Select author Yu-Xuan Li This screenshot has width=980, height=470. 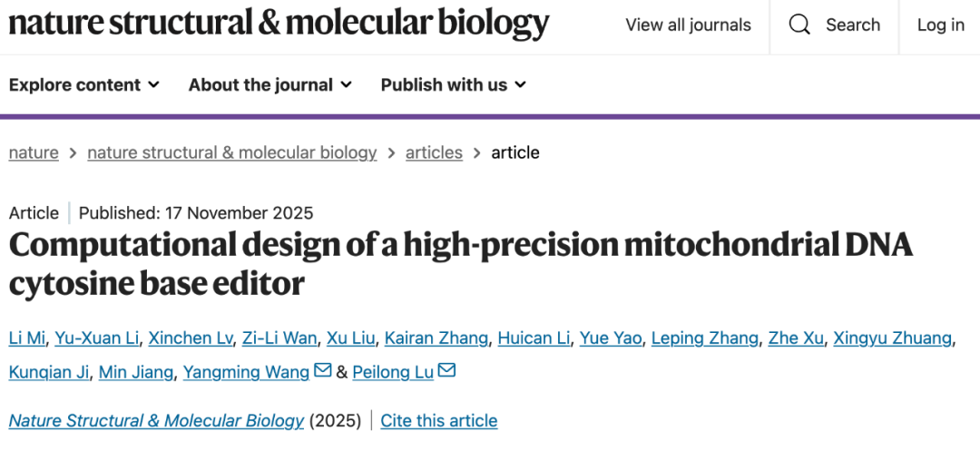(x=97, y=338)
